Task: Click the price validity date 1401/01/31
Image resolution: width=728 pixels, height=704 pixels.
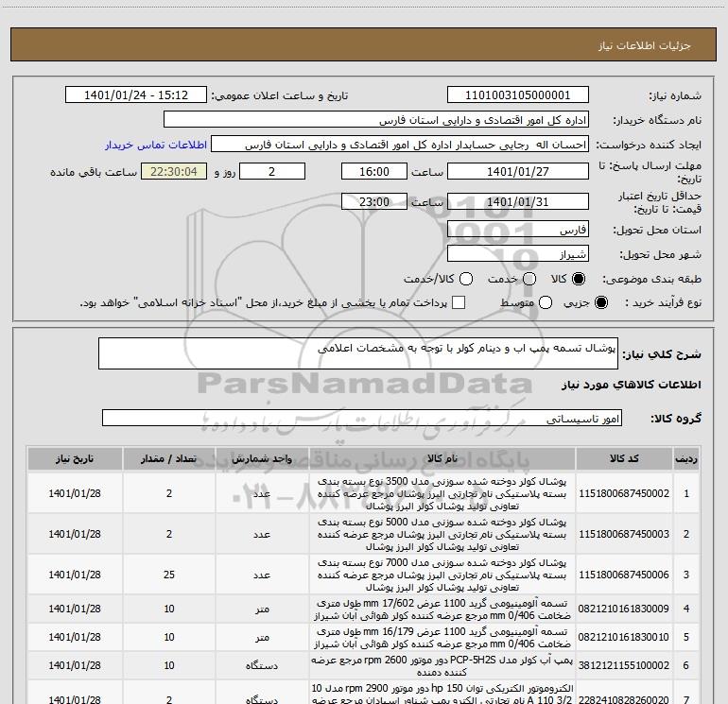Action: pos(518,202)
